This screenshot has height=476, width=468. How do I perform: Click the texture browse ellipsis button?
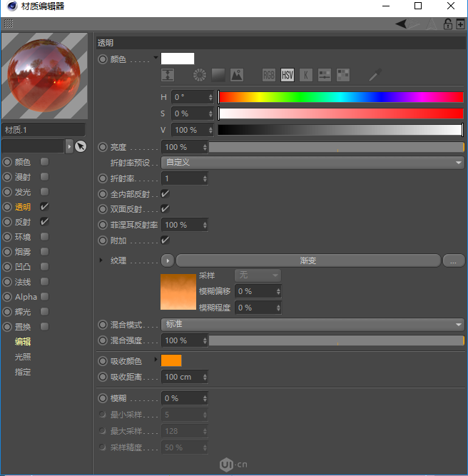click(454, 260)
